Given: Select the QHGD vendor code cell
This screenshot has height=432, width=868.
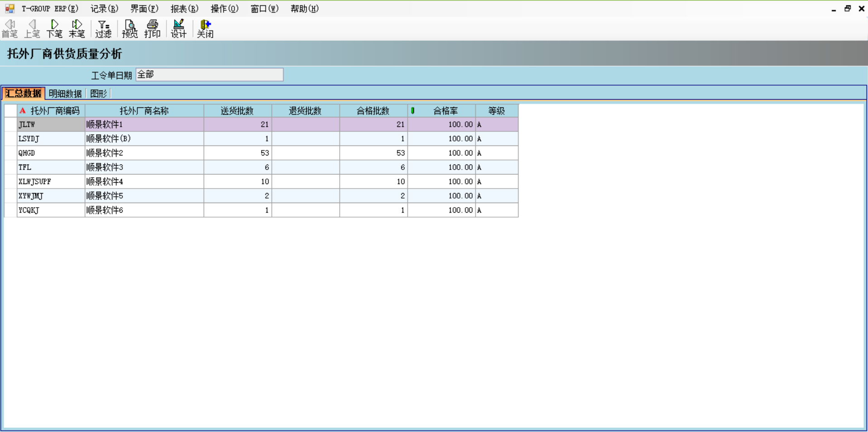Looking at the screenshot, I should 51,153.
